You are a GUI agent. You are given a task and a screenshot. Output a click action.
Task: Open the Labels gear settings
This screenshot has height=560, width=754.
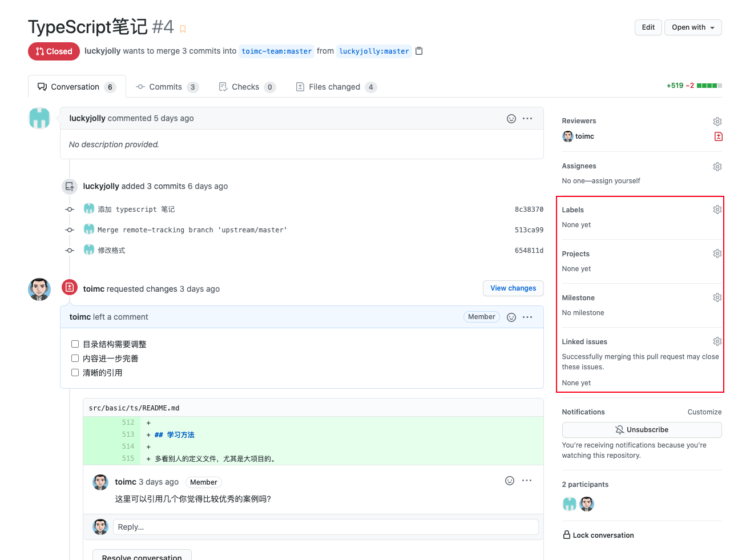(717, 210)
